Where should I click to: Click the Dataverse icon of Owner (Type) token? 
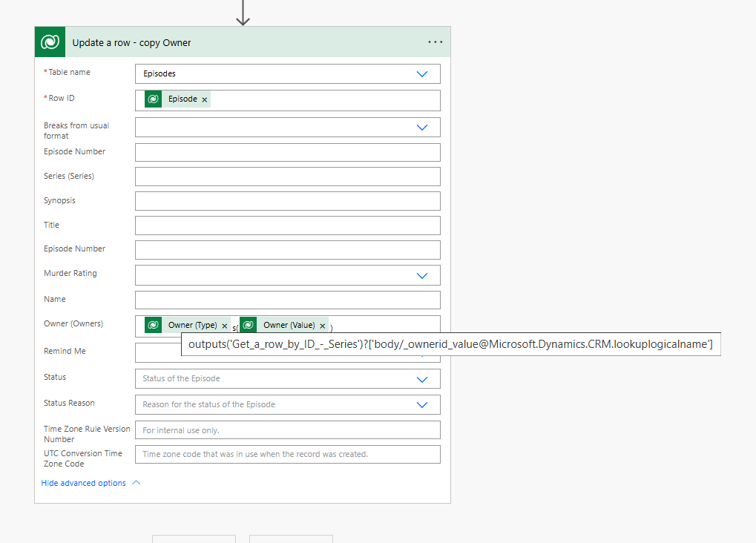(x=153, y=326)
